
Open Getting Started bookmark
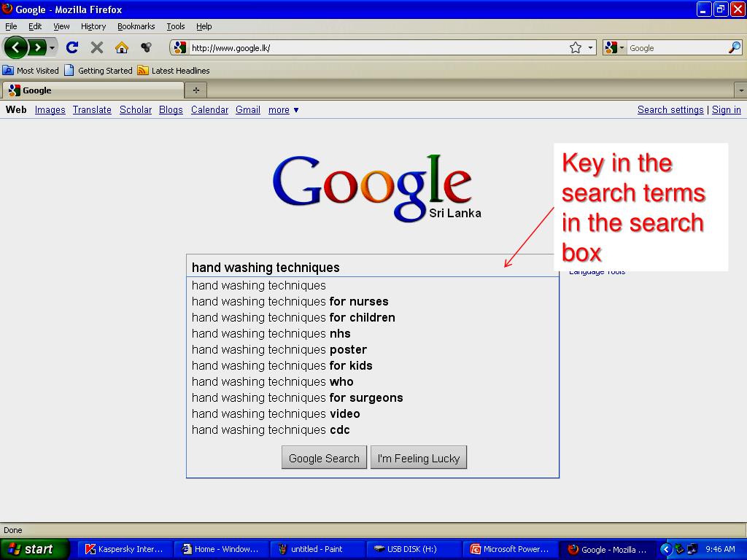[98, 71]
